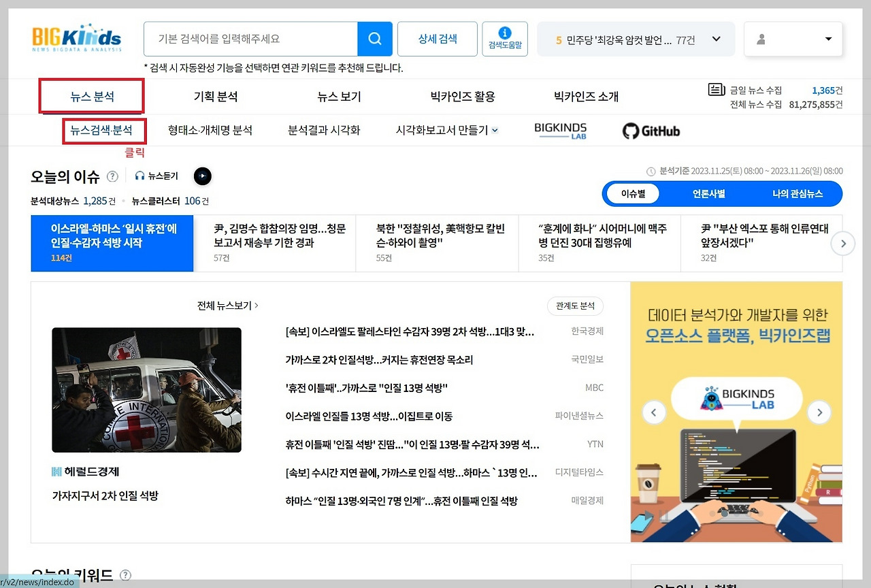
Task: Play news audio with the round play button
Action: coord(203,176)
